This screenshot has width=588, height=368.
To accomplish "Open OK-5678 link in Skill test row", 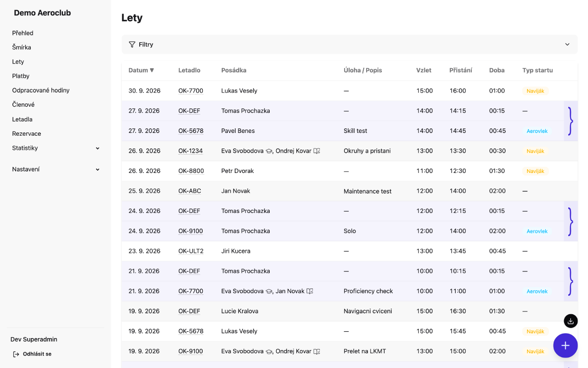I will [191, 131].
